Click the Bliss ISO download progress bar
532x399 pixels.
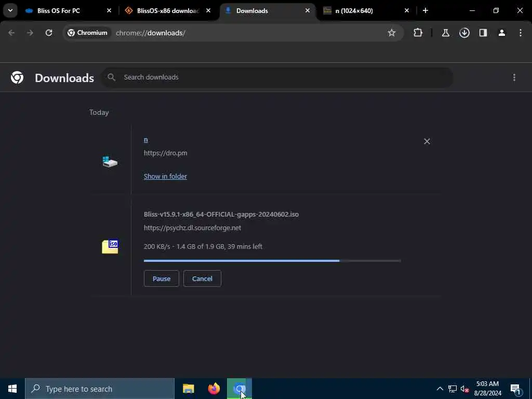click(272, 261)
